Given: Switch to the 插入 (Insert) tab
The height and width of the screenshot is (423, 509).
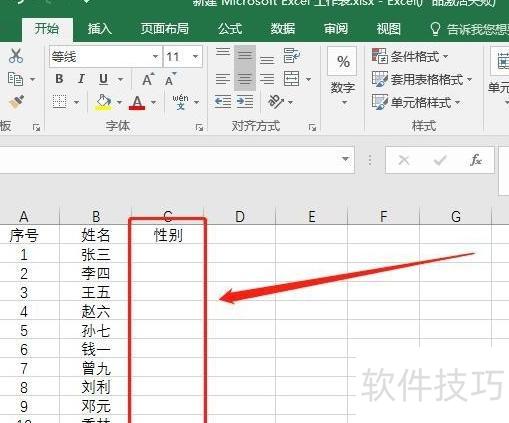Looking at the screenshot, I should (x=99, y=29).
